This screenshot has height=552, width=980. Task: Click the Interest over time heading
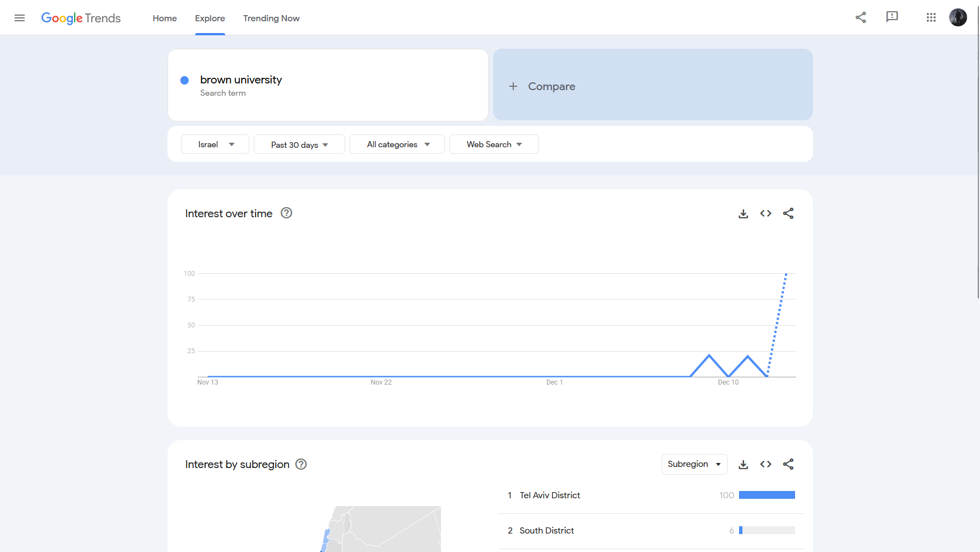pos(229,213)
